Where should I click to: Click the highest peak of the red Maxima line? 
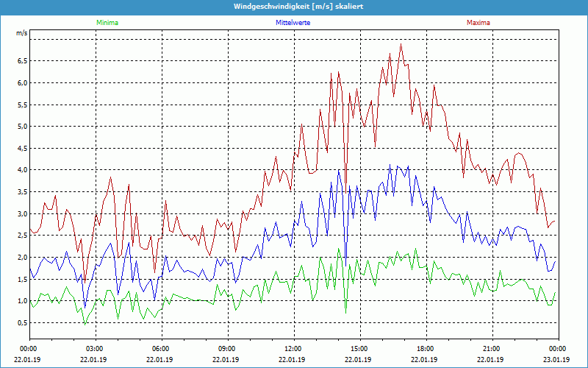click(x=401, y=45)
